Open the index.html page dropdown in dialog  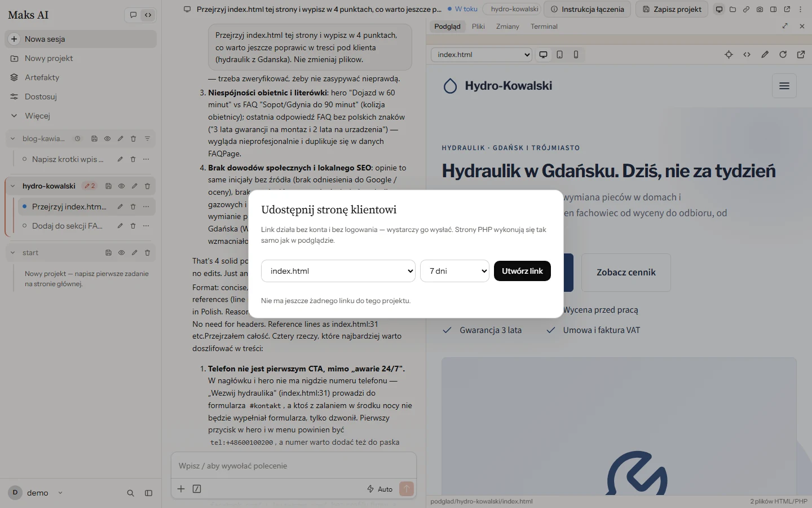pyautogui.click(x=338, y=271)
